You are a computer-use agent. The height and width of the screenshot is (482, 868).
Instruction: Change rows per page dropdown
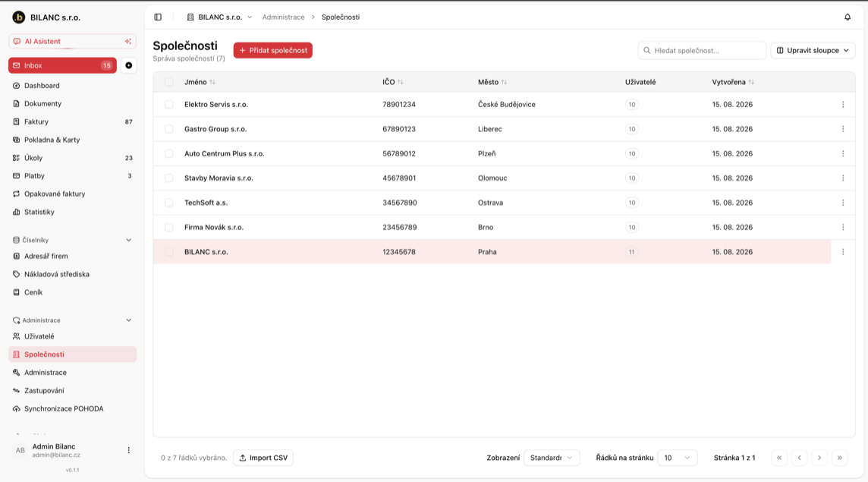point(677,458)
